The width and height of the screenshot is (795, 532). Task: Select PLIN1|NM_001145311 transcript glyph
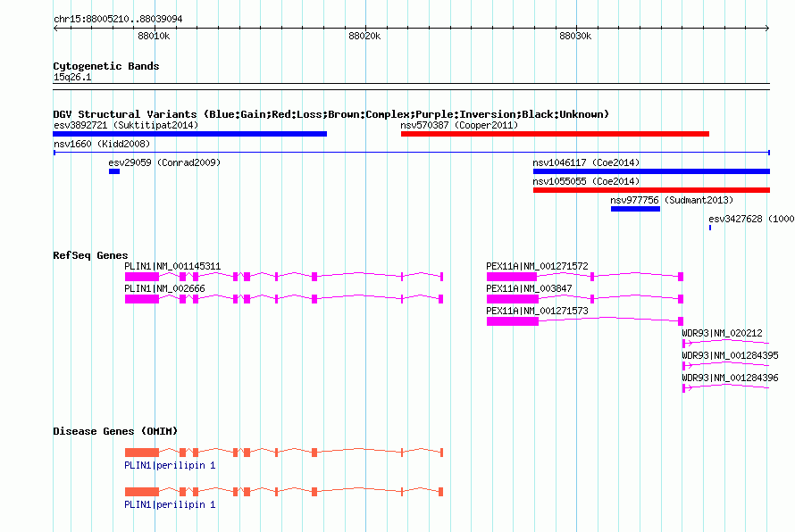(x=284, y=276)
